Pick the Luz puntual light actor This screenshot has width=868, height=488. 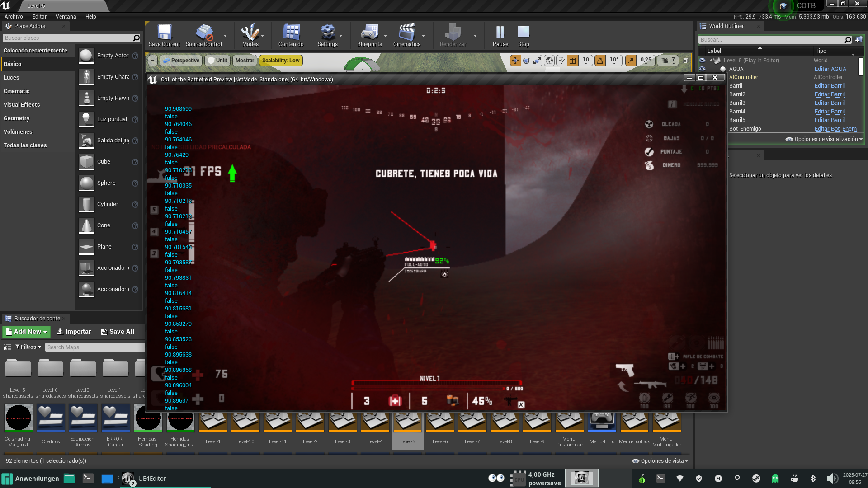pyautogui.click(x=108, y=119)
